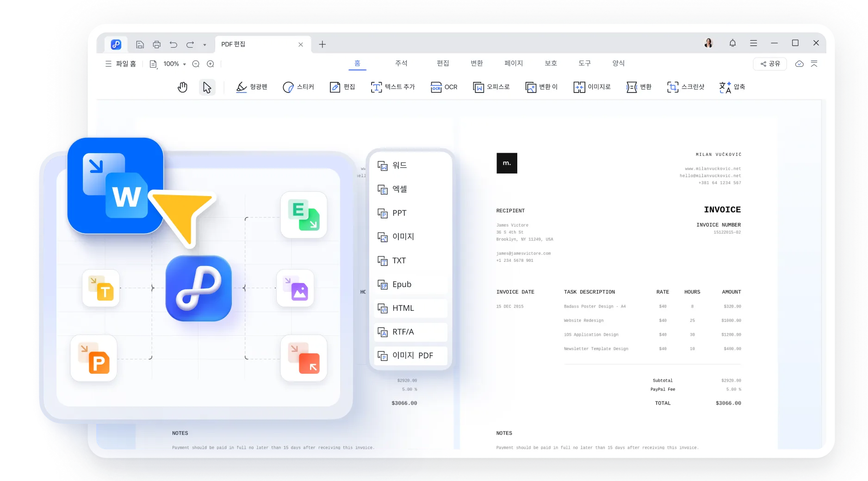Click the PDFelement app logo icon
Viewport: 868px width, 481px height.
point(116,44)
